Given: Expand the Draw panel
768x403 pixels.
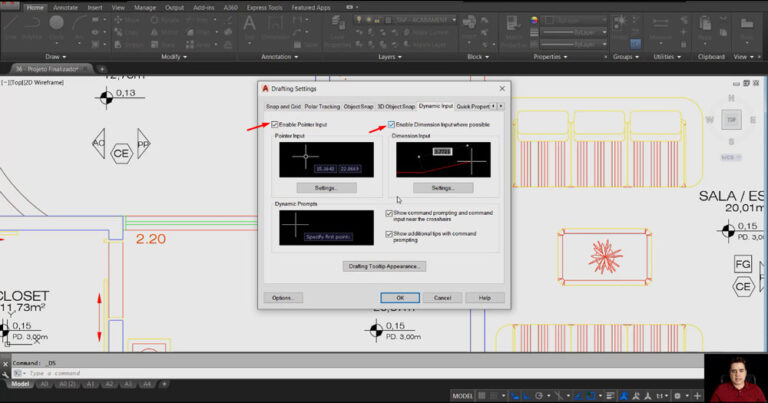Looking at the screenshot, I should coord(55,57).
